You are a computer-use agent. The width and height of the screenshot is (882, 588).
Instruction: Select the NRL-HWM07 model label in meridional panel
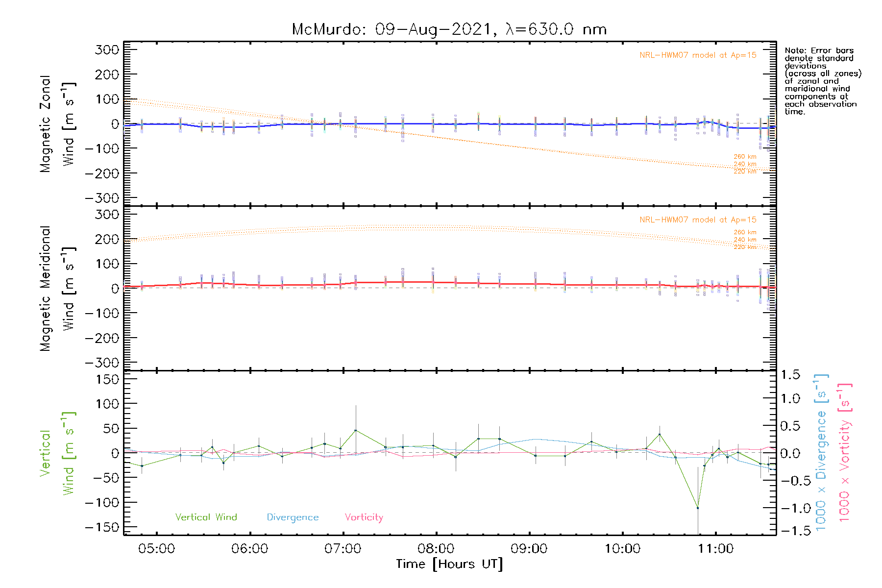(x=697, y=220)
